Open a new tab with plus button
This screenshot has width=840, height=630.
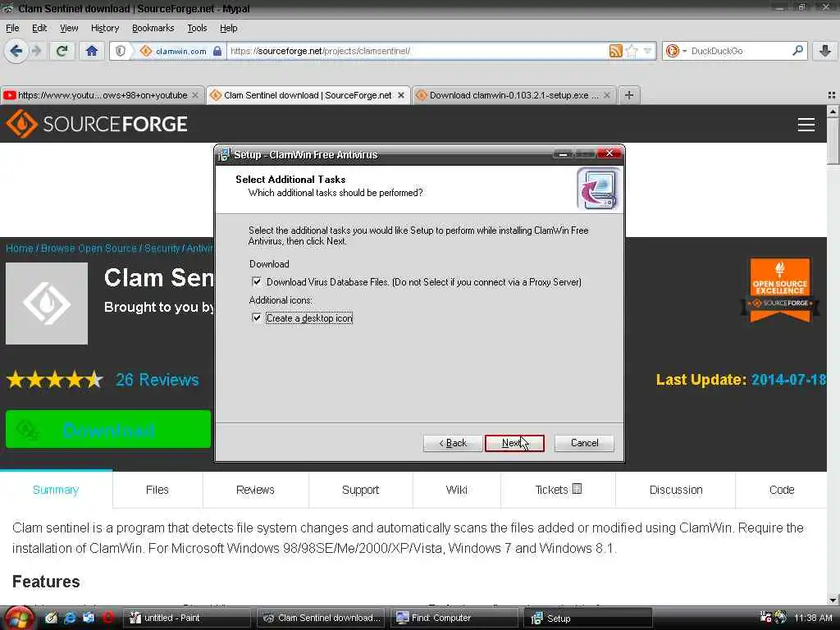(629, 95)
